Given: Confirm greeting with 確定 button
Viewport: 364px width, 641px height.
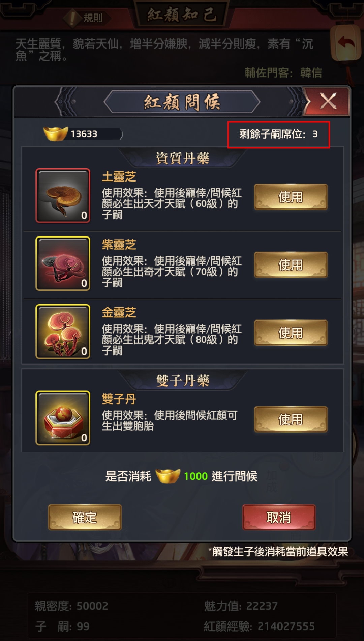Looking at the screenshot, I should click(85, 517).
